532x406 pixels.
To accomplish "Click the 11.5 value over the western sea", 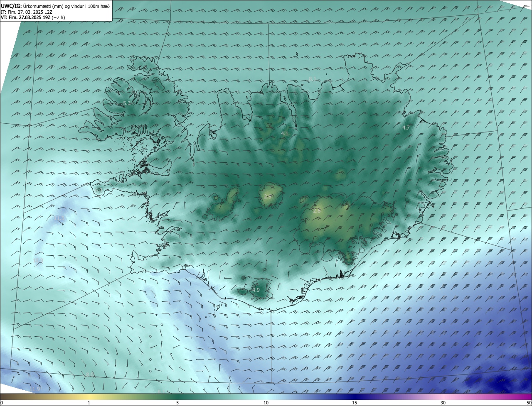I will point(59,218).
